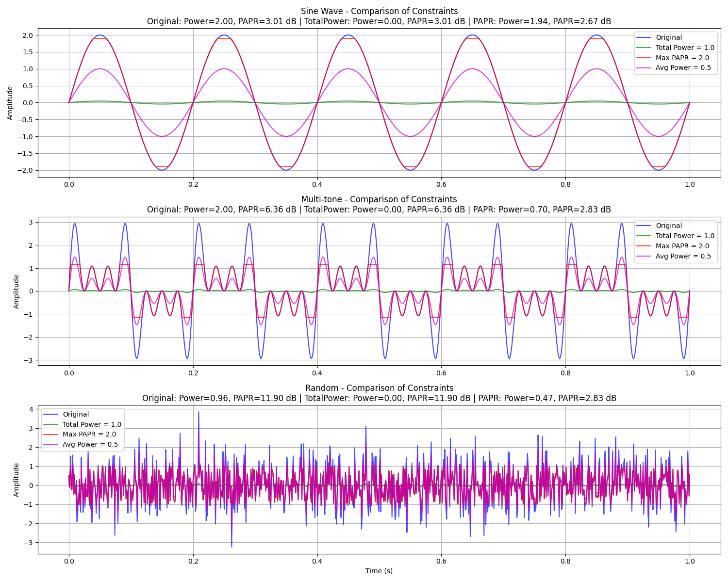Click the green line sample in the Multi-tone legend
The image size is (728, 582).
(645, 236)
